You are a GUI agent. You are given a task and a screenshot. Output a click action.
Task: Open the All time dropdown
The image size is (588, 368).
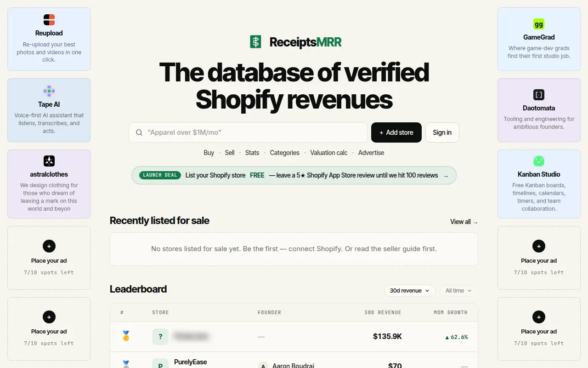[458, 291]
